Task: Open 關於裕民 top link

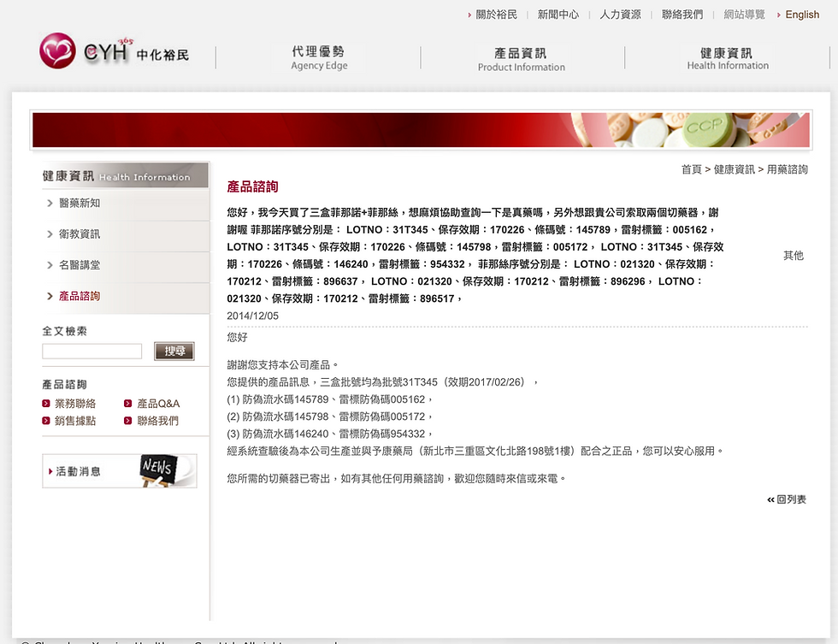Action: coord(497,15)
